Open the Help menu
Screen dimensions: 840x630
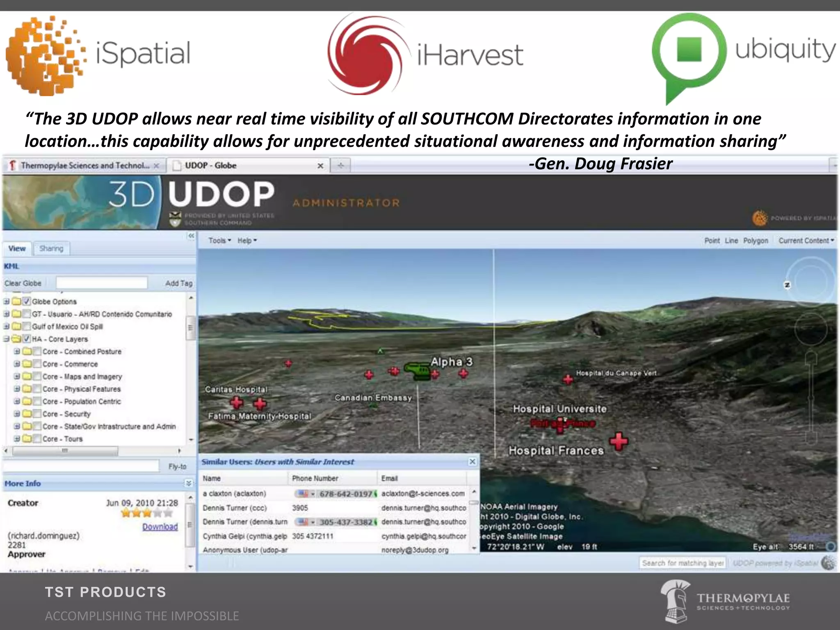[x=247, y=241]
